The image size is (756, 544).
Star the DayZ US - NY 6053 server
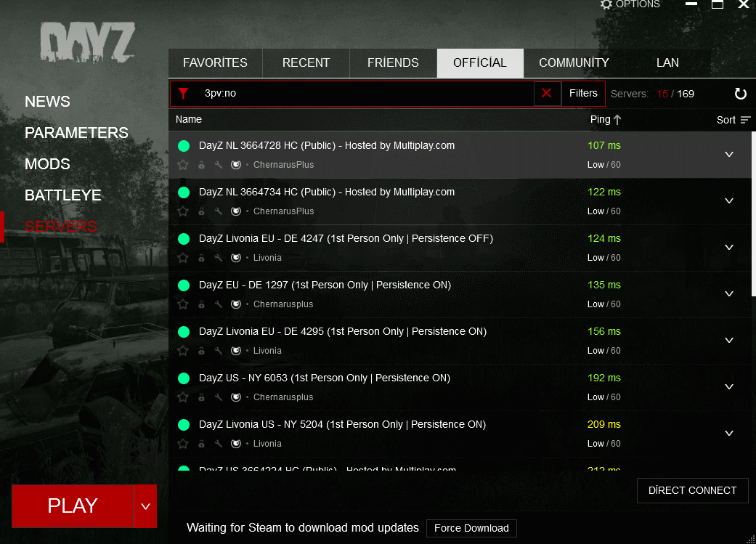(183, 397)
